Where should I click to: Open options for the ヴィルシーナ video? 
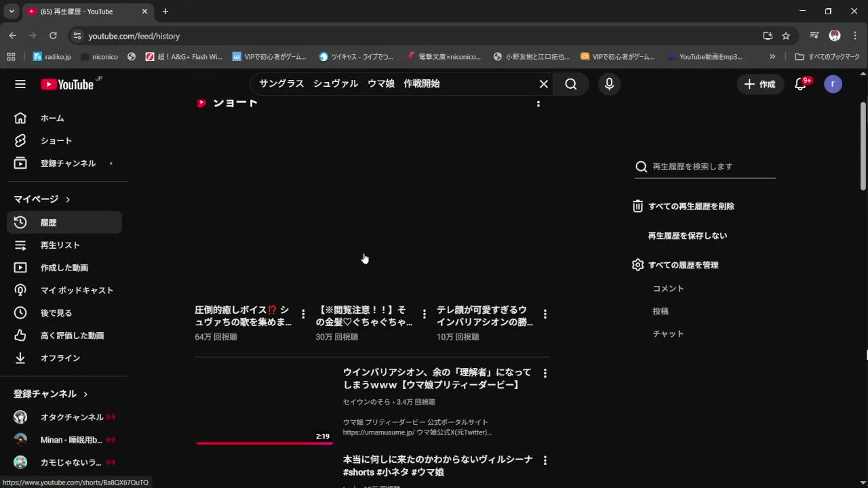coord(545,460)
